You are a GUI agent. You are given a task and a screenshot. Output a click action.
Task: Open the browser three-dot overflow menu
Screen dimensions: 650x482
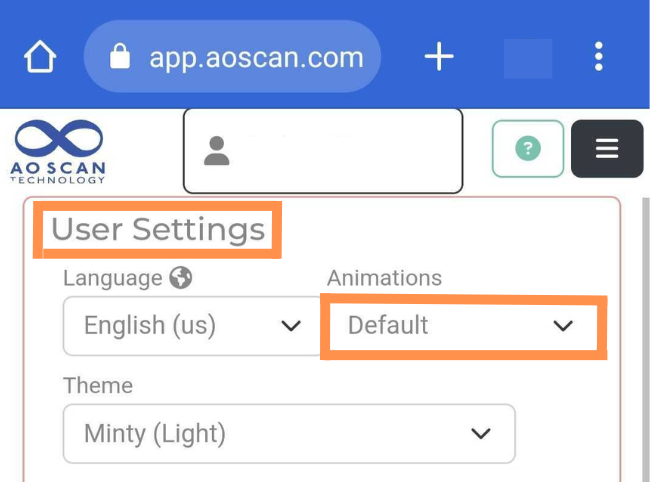pyautogui.click(x=598, y=56)
